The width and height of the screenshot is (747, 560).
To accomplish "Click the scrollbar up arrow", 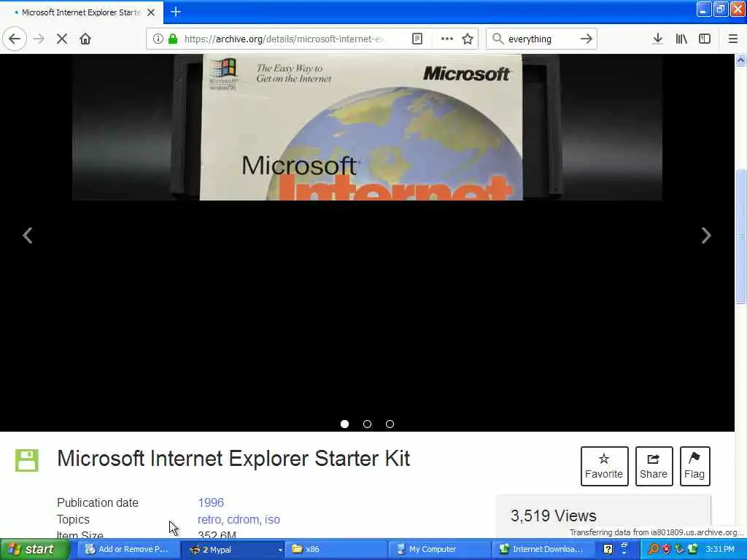I will click(x=740, y=60).
